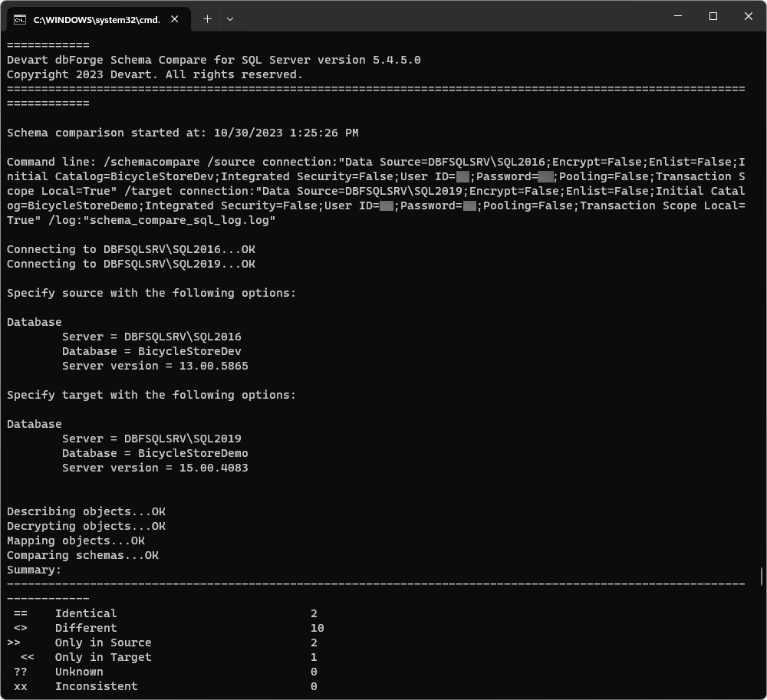Click the 'Inconsistent' summary row label
Screen dimensions: 767x700
tap(97, 686)
